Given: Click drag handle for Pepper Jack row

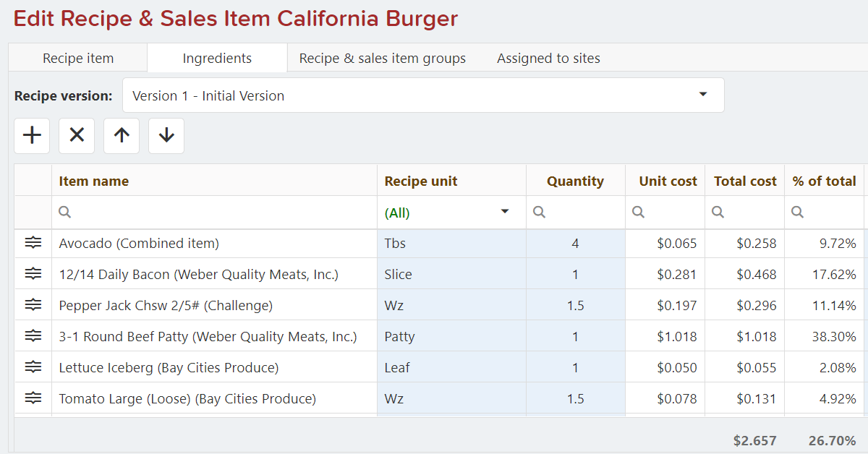Looking at the screenshot, I should pos(33,306).
